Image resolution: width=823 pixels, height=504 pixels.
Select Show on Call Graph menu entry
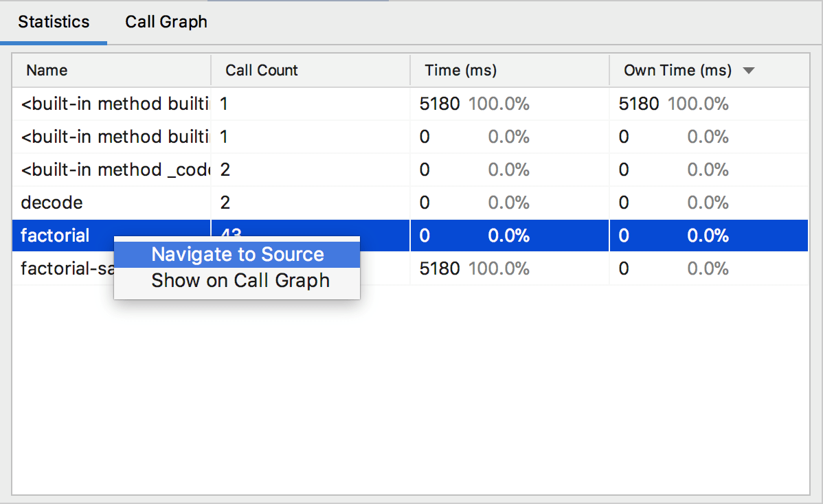[x=240, y=281]
